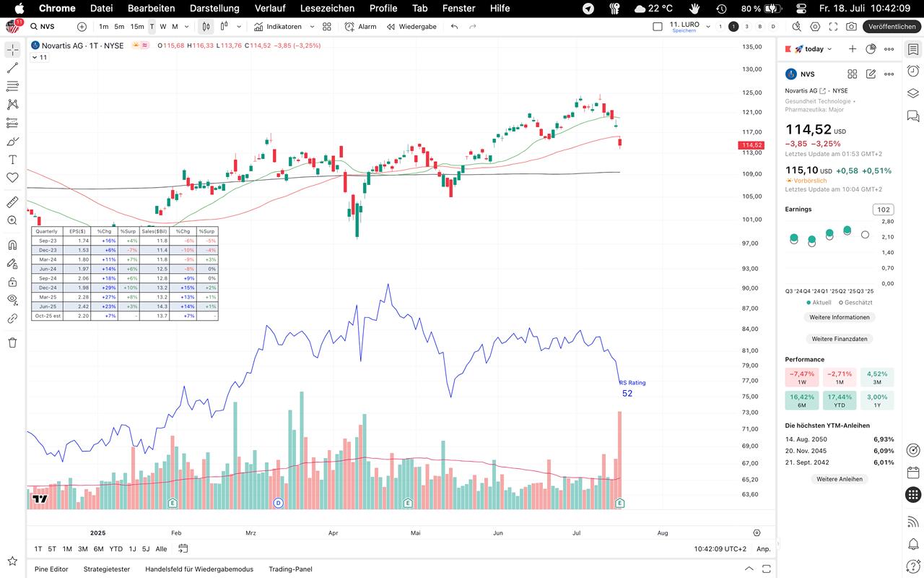Open chart settings hexagon gear icon
Image resolution: width=924 pixels, height=578 pixels.
coord(815,27)
